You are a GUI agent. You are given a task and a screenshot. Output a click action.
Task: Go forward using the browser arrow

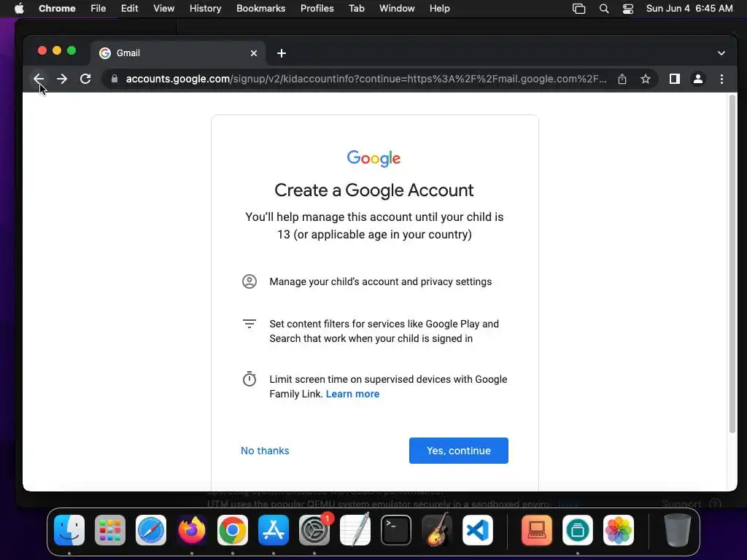(x=62, y=79)
